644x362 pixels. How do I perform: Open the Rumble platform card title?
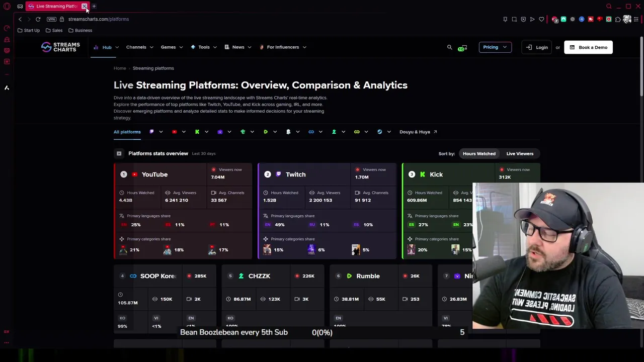pos(368,276)
